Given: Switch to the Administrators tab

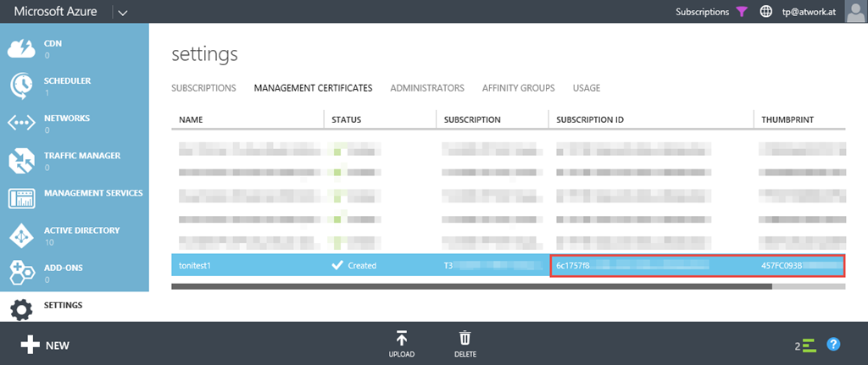Looking at the screenshot, I should [427, 88].
